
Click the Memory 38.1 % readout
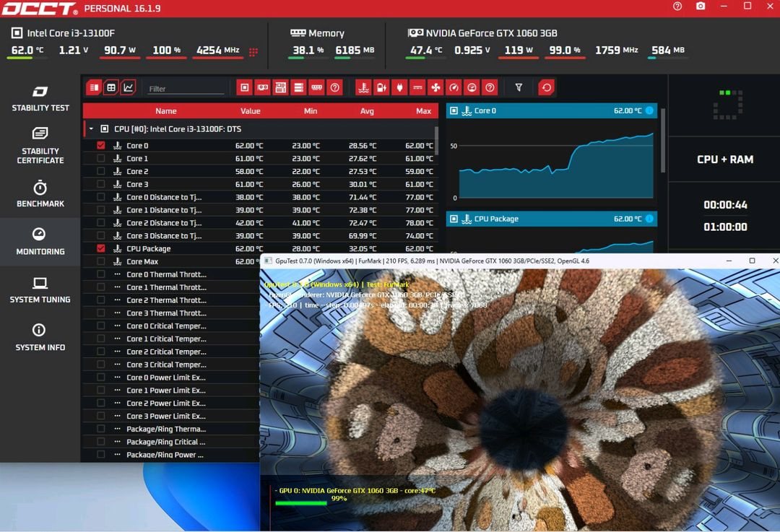click(x=308, y=51)
